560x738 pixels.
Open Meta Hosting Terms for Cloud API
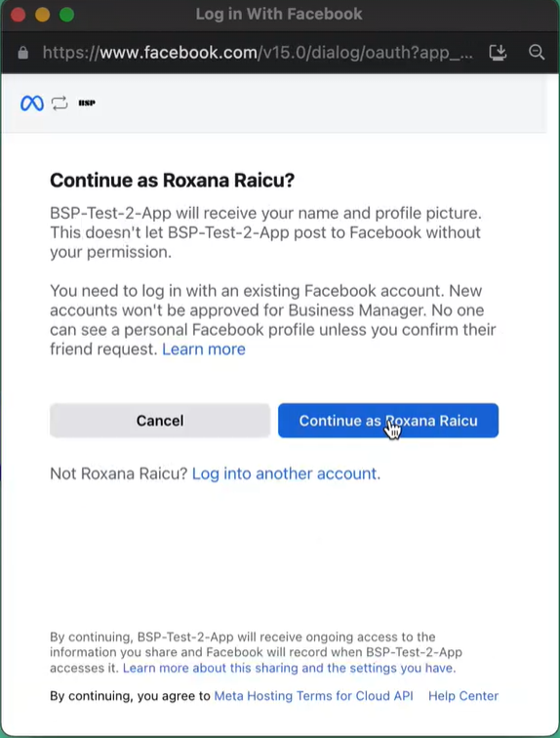[x=313, y=696]
